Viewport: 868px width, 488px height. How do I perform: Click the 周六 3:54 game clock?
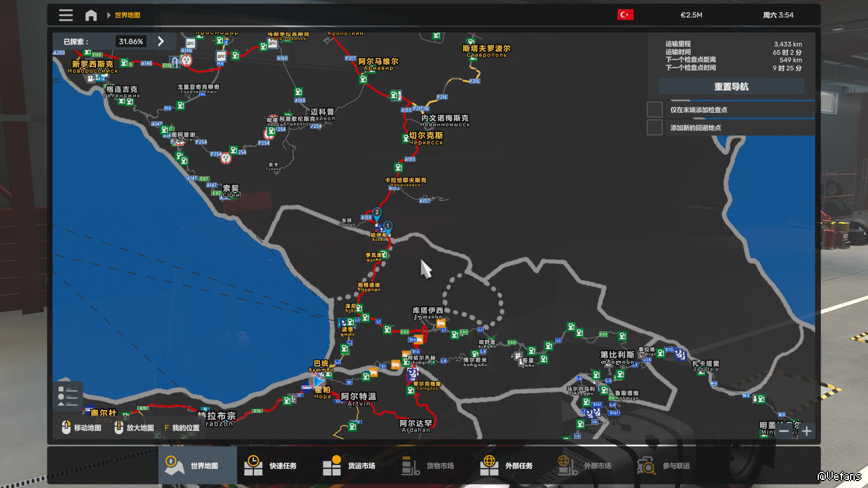coord(778,15)
